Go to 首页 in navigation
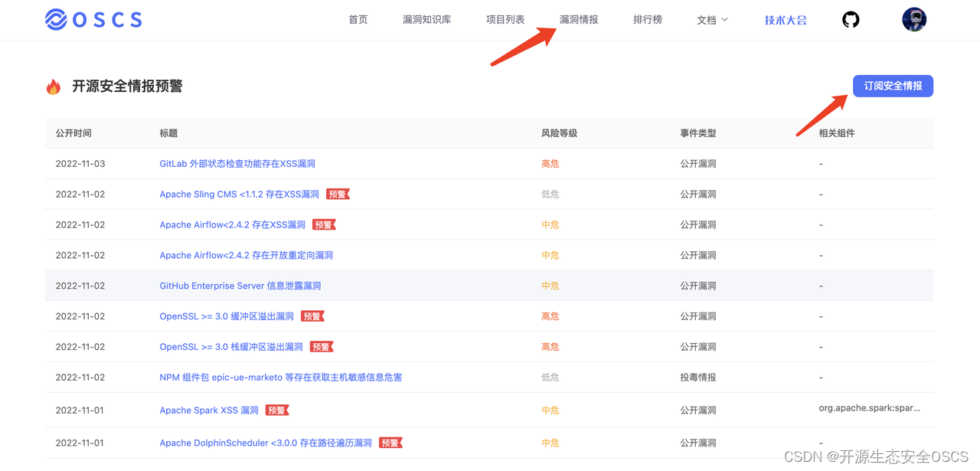Image resolution: width=980 pixels, height=471 pixels. 358,20
